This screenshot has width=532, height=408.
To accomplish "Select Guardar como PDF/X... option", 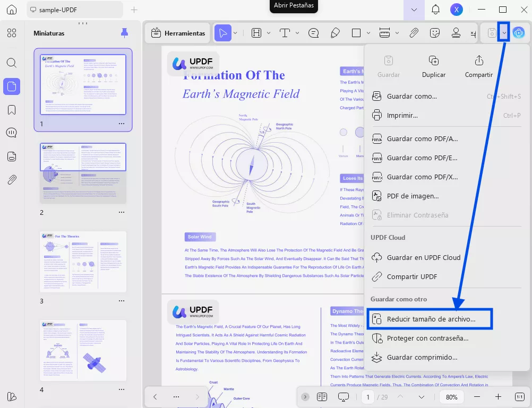I will click(446, 177).
